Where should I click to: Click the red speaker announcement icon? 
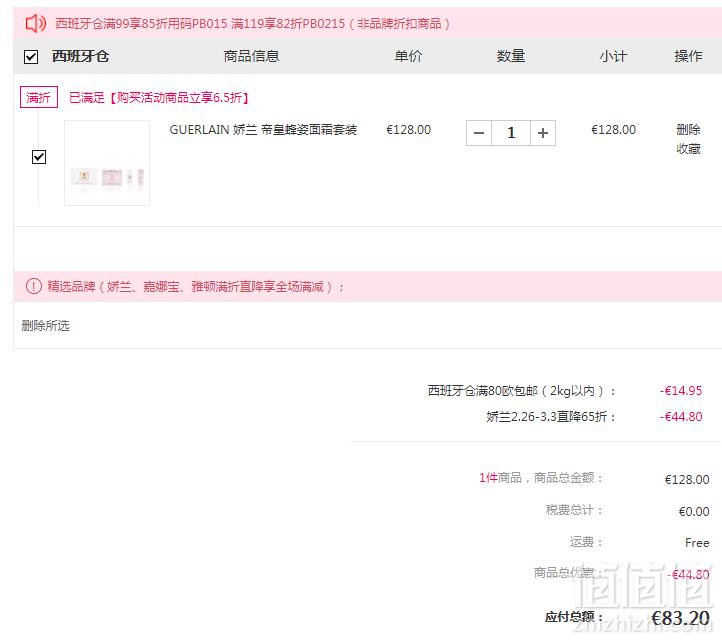click(x=35, y=23)
